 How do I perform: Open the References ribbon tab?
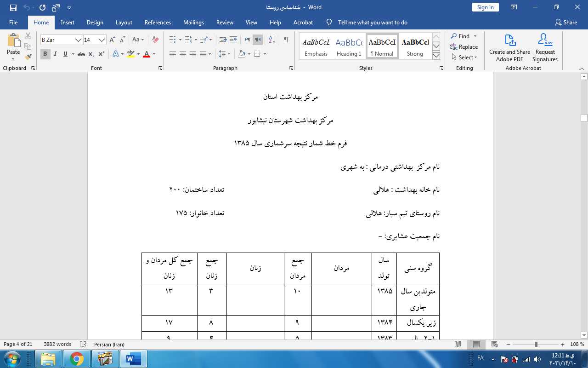[158, 23]
